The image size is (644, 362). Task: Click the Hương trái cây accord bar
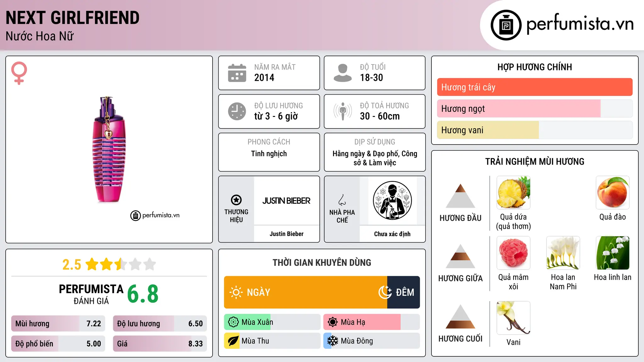tap(535, 87)
